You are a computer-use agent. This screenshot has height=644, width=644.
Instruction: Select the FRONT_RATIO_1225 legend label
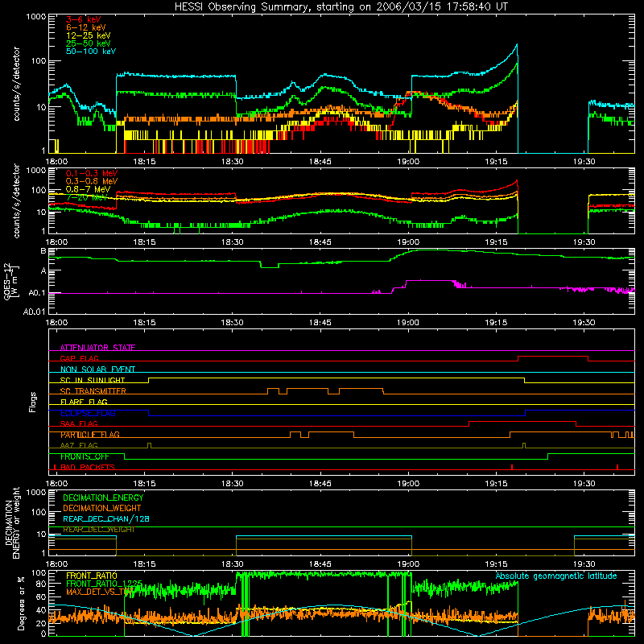pyautogui.click(x=105, y=584)
